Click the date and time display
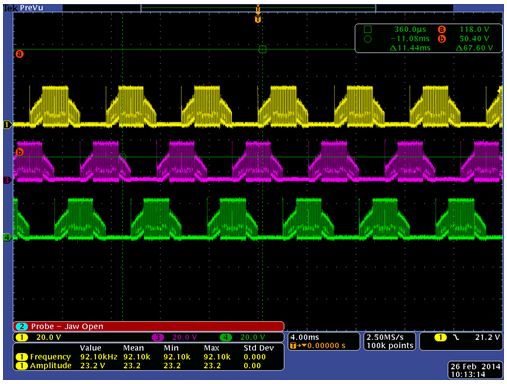Image resolution: width=507 pixels, height=384 pixels. [x=475, y=370]
